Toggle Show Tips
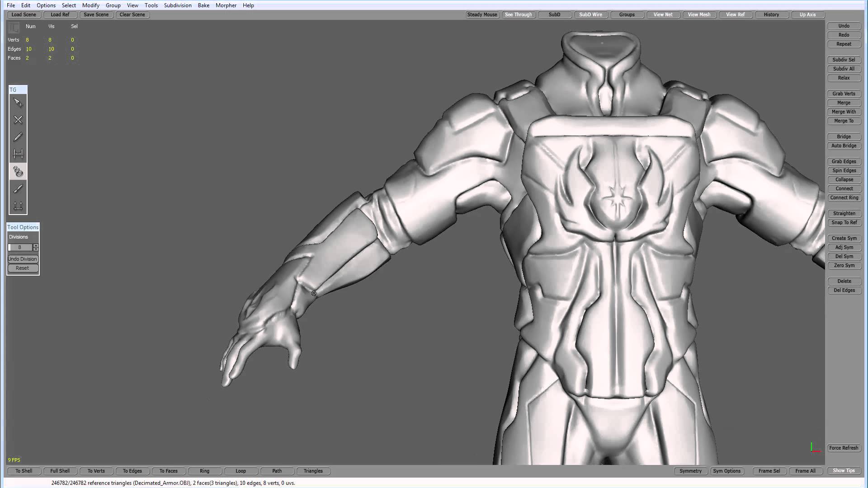Viewport: 868px width, 488px height. (x=844, y=470)
